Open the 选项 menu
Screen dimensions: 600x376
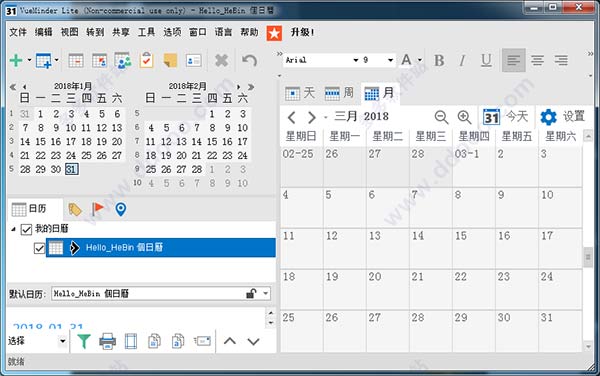[x=172, y=32]
